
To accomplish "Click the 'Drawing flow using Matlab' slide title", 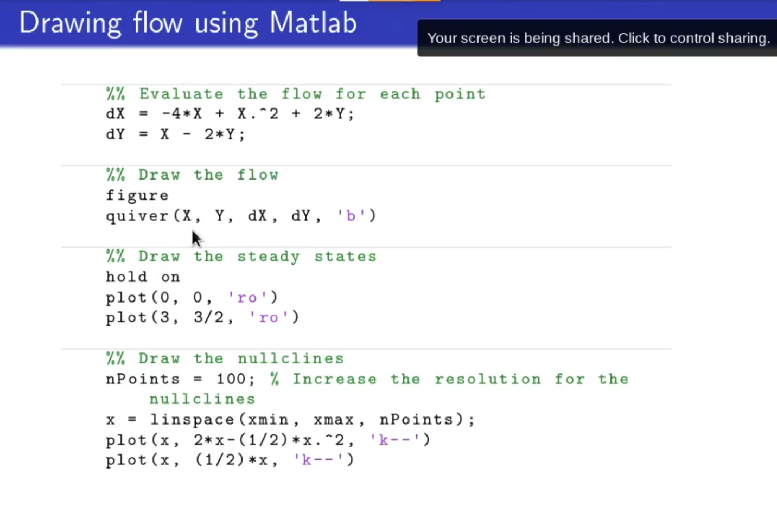I will [188, 23].
